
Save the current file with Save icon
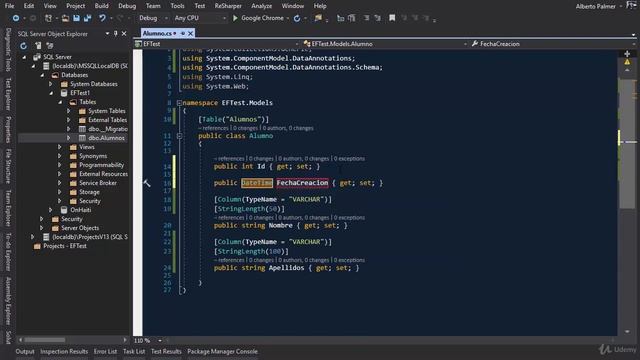[x=76, y=18]
